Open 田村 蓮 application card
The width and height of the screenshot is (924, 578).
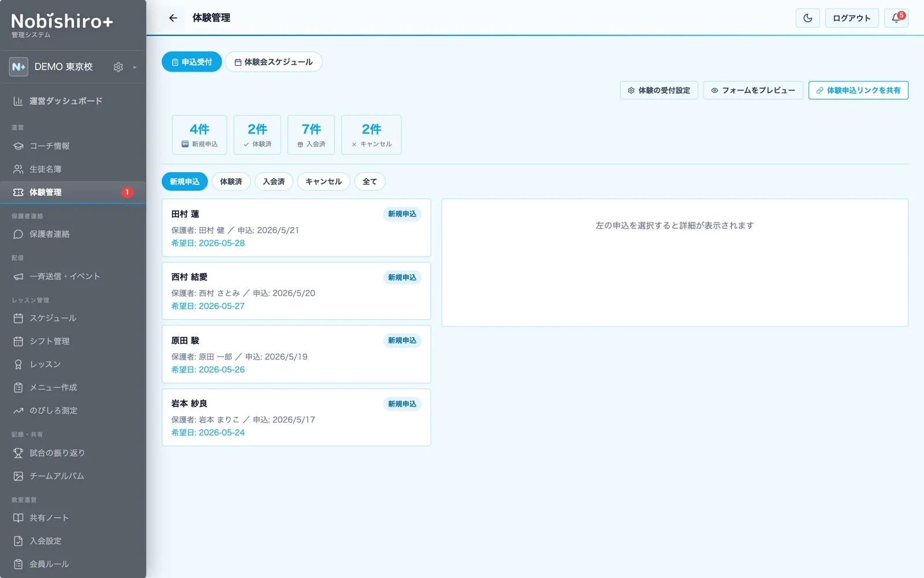click(x=296, y=228)
